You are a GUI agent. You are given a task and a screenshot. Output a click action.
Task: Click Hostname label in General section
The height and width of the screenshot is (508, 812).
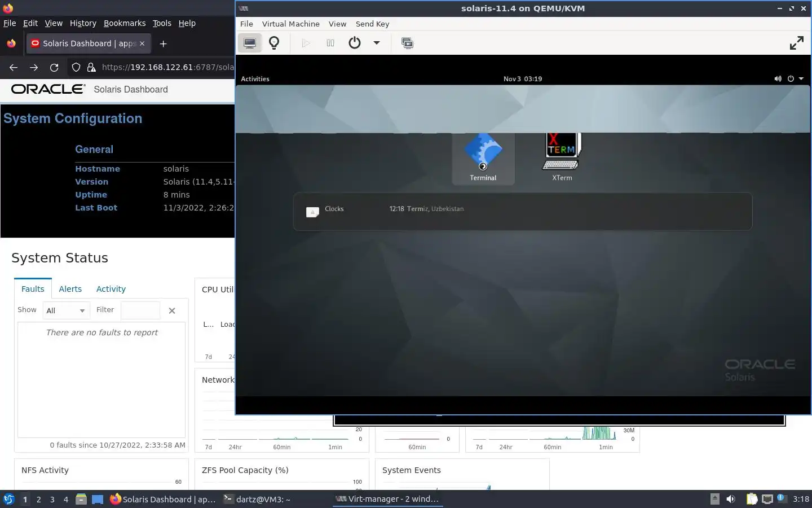[x=98, y=169]
